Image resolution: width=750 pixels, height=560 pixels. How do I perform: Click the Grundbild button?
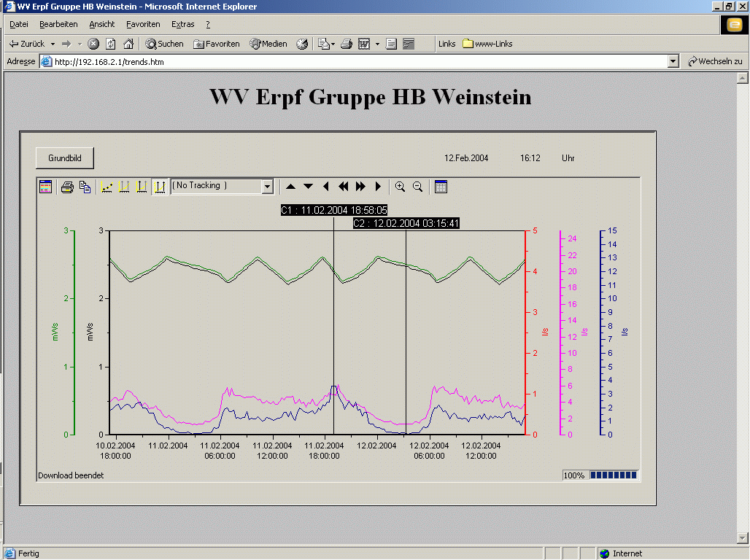pos(64,157)
